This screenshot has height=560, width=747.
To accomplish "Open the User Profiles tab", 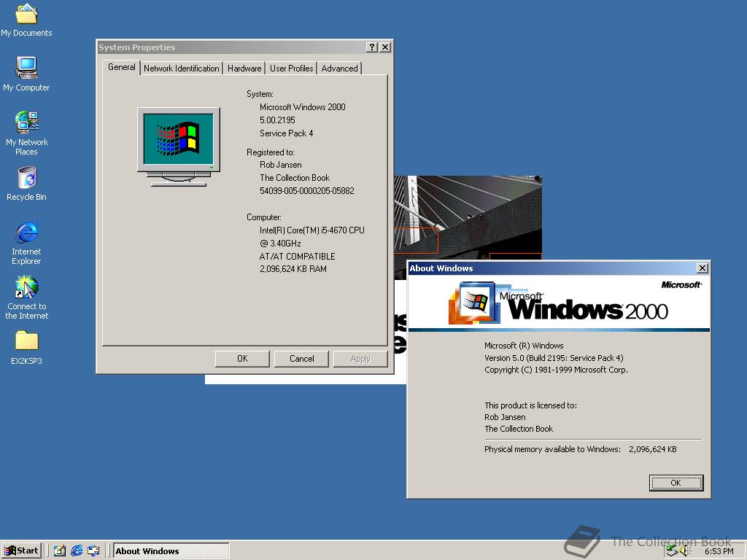I will [x=292, y=69].
